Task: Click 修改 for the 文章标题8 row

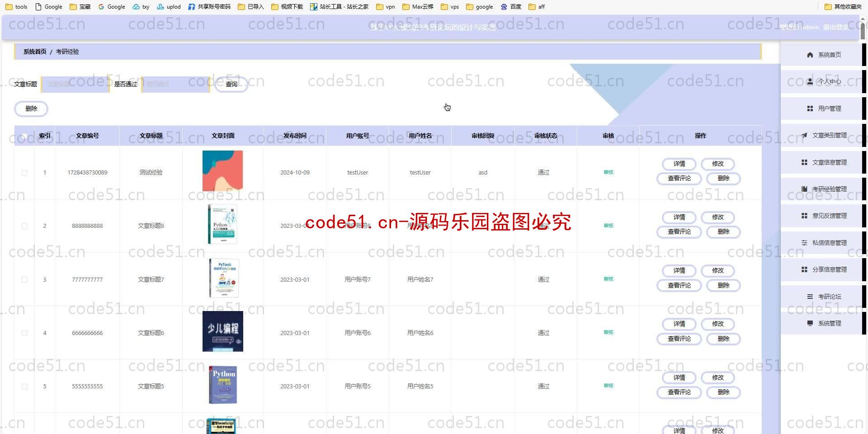Action: tap(718, 217)
